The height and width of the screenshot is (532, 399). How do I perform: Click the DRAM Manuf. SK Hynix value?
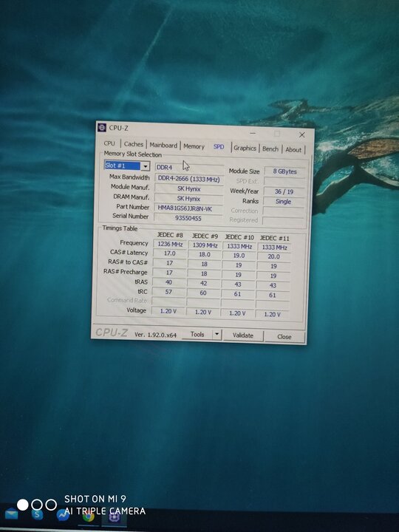tap(188, 199)
